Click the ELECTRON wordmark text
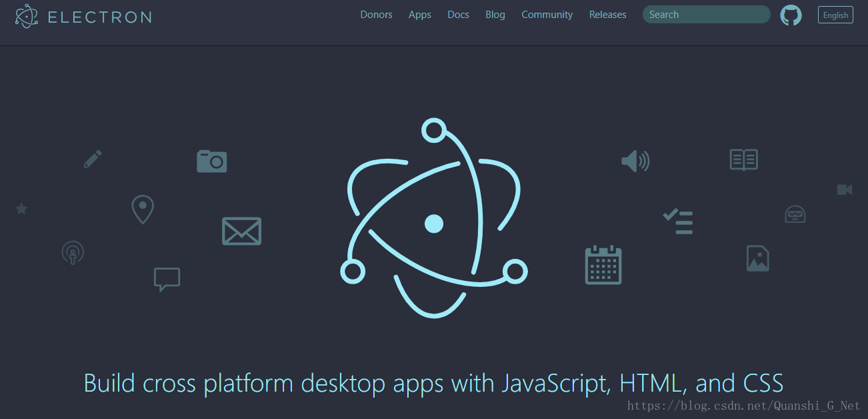The image size is (868, 419). (x=100, y=17)
